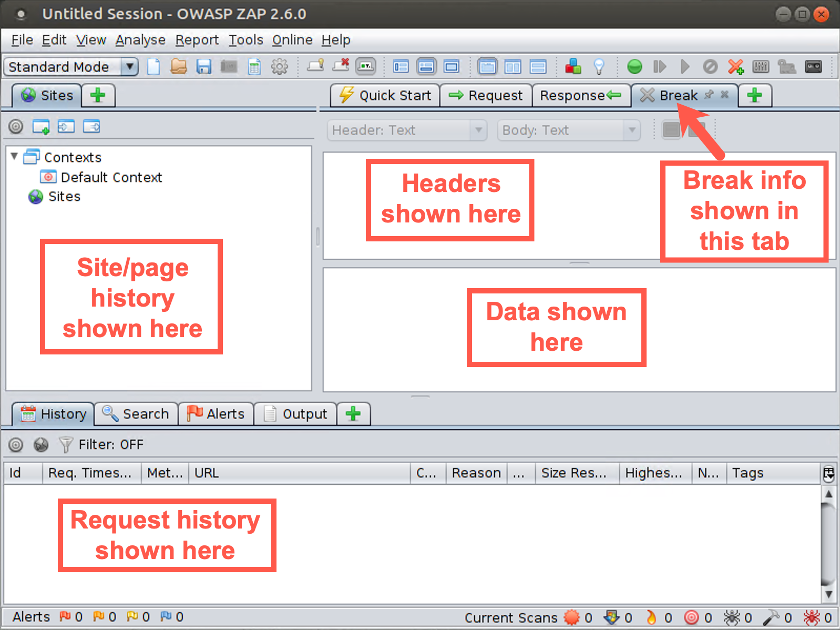
Task: Click the new context icon in Sites panel
Action: coord(41,127)
